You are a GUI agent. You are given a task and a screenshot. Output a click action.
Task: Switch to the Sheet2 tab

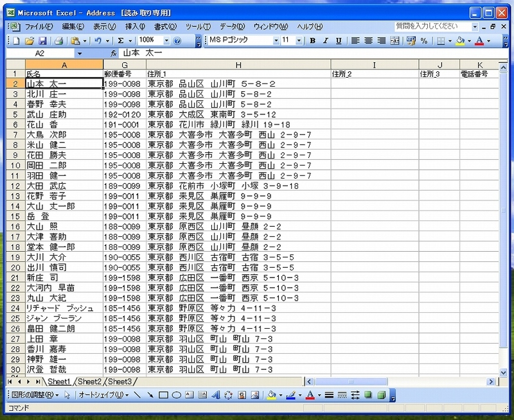point(89,381)
